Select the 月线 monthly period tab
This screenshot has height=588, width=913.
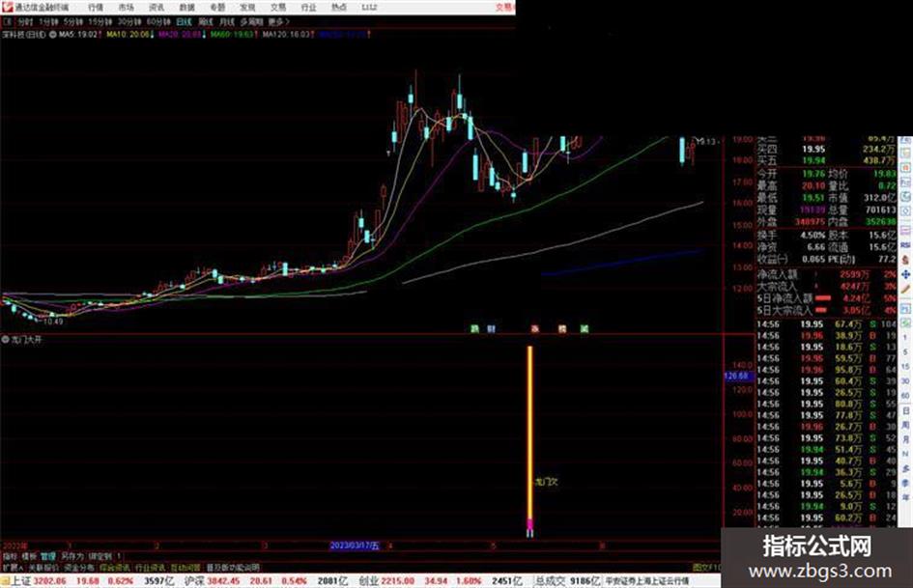tap(226, 21)
